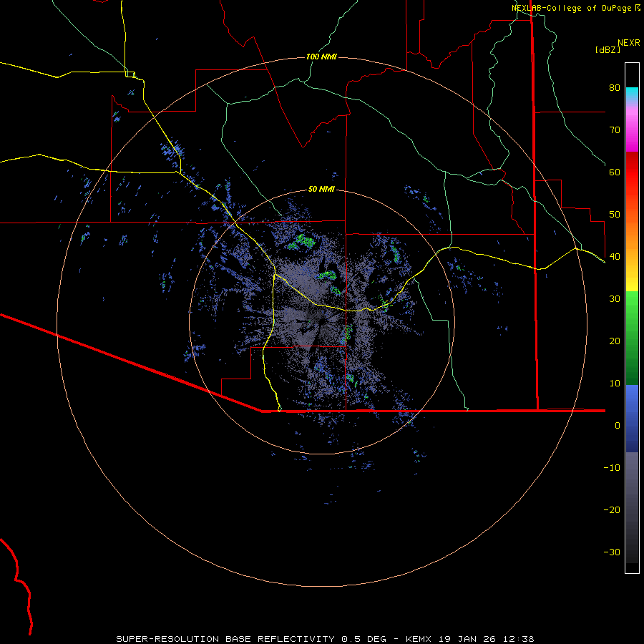Click the 0 value on the dBZ scale
The width and height of the screenshot is (644, 644).
click(618, 426)
